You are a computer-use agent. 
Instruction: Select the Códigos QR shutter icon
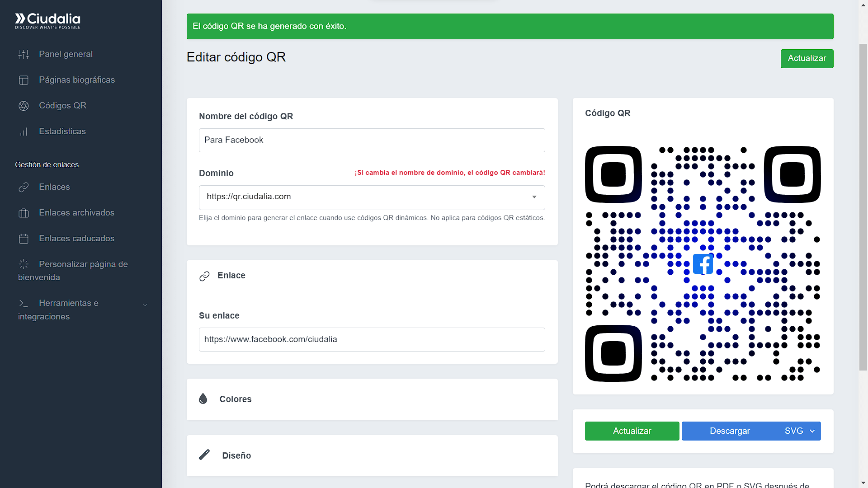(x=24, y=106)
